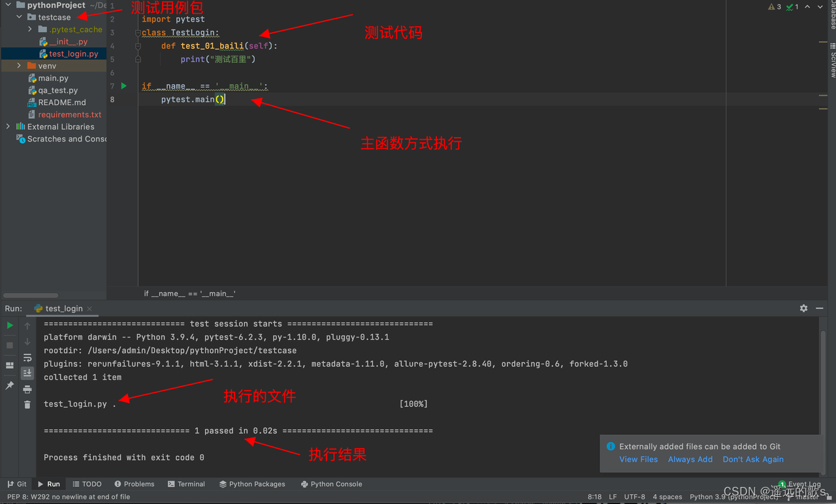Close the test_login run tab
The width and height of the screenshot is (836, 504).
coord(89,309)
